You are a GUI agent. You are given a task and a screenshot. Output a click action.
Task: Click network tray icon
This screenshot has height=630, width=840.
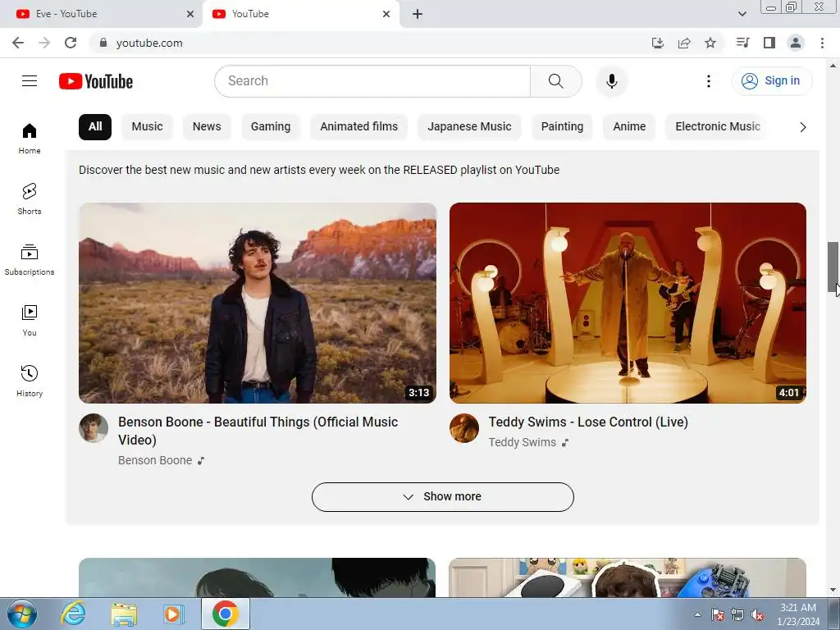point(737,615)
